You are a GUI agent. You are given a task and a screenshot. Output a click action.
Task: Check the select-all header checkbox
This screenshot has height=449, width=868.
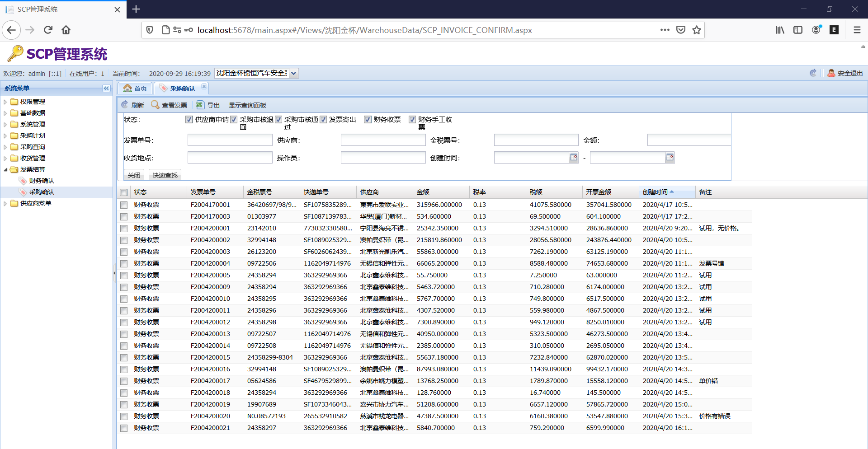point(124,192)
